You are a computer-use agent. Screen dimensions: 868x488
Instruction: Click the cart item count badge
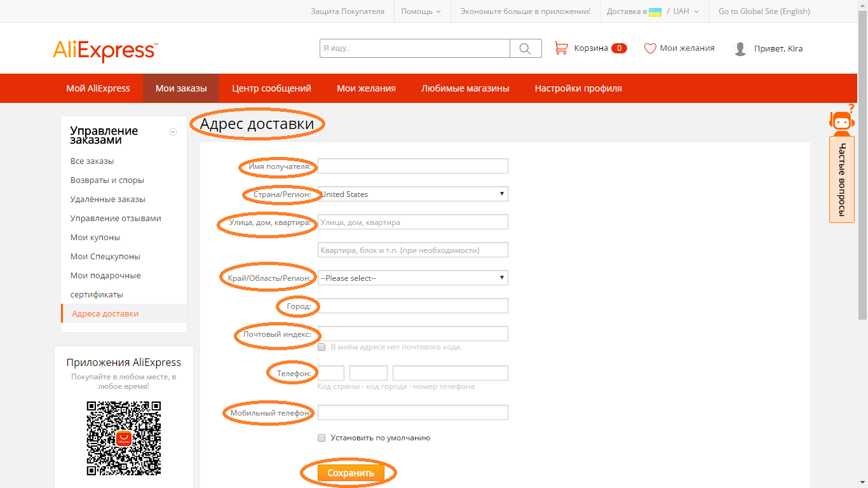[x=619, y=48]
